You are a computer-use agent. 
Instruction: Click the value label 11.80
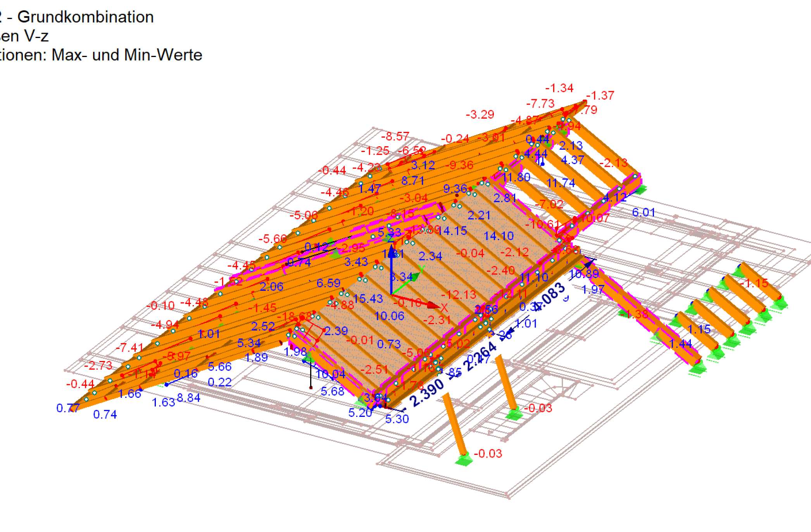tap(516, 178)
